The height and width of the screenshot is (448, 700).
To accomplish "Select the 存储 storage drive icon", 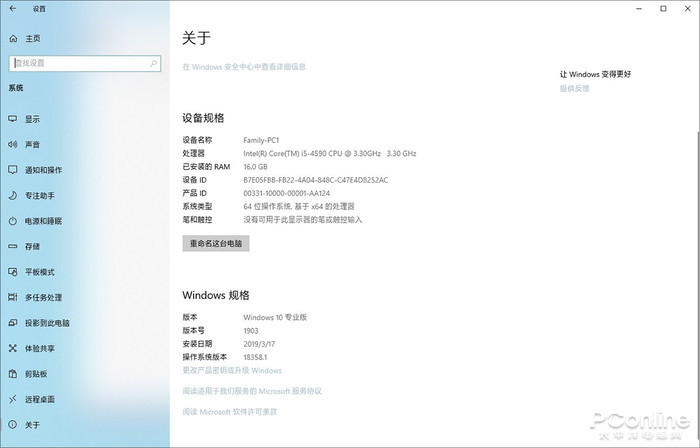I will pos(12,246).
